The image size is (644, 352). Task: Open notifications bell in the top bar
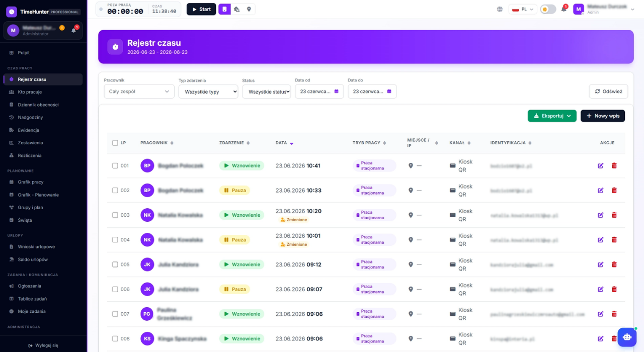pos(564,9)
